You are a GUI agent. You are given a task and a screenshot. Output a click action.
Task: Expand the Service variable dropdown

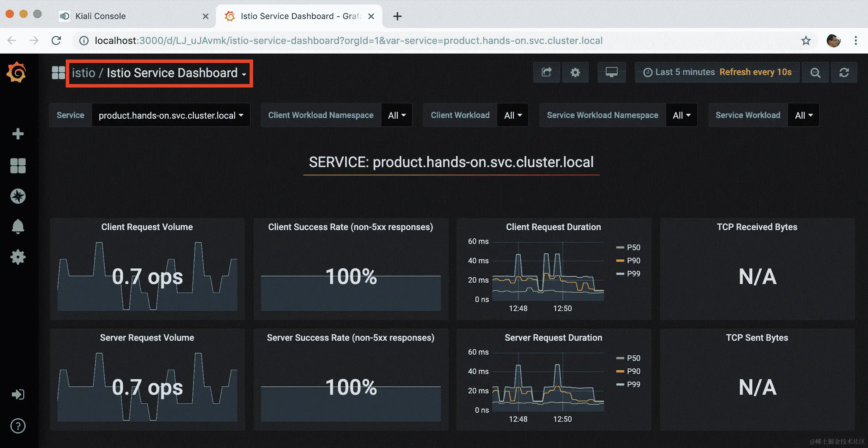[171, 115]
